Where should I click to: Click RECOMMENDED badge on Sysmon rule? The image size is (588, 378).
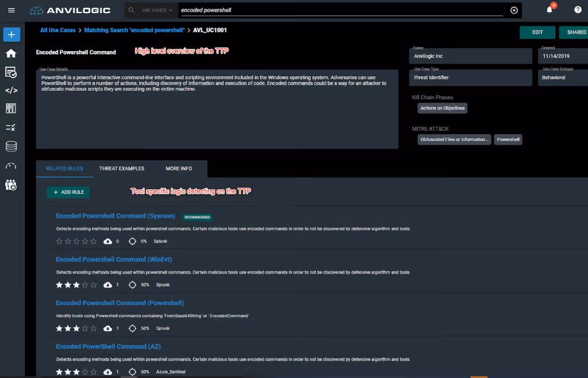(198, 217)
